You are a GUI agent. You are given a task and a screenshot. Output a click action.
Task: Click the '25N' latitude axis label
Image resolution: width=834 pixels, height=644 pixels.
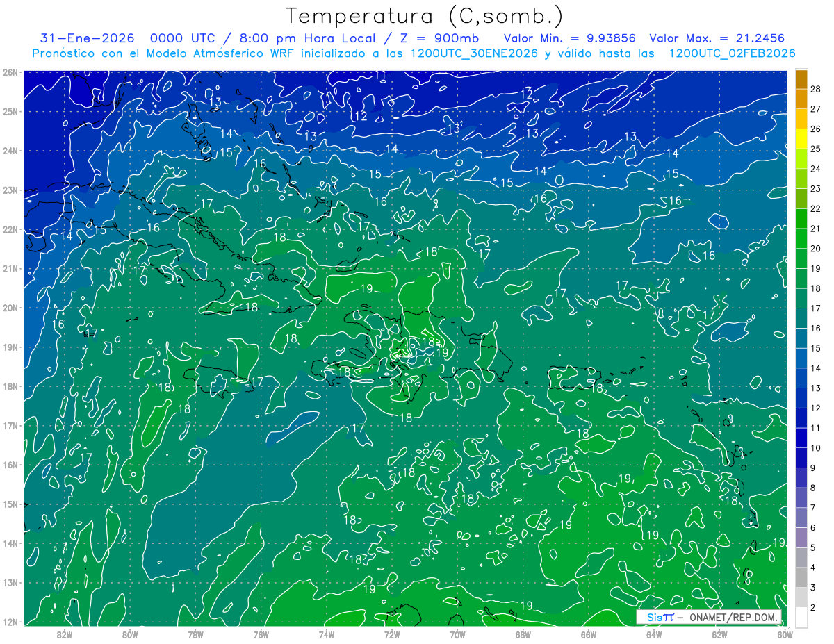click(10, 111)
